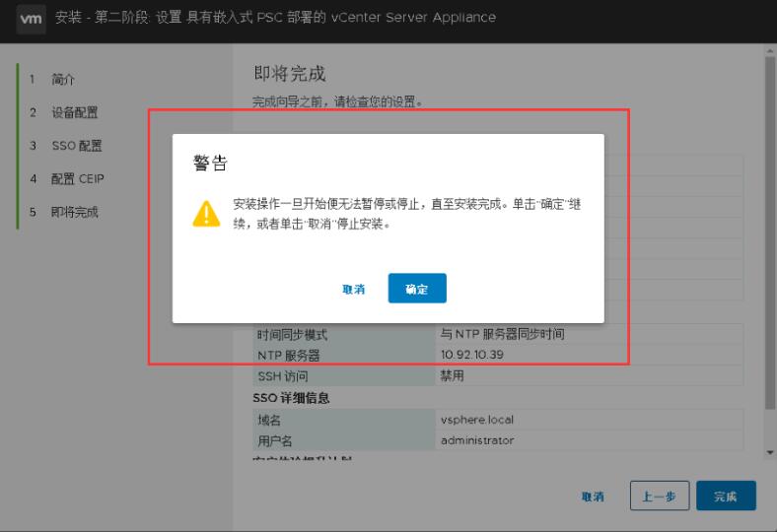Click the warning message text in dialog
Image resolution: width=777 pixels, height=532 pixels.
pos(407,214)
